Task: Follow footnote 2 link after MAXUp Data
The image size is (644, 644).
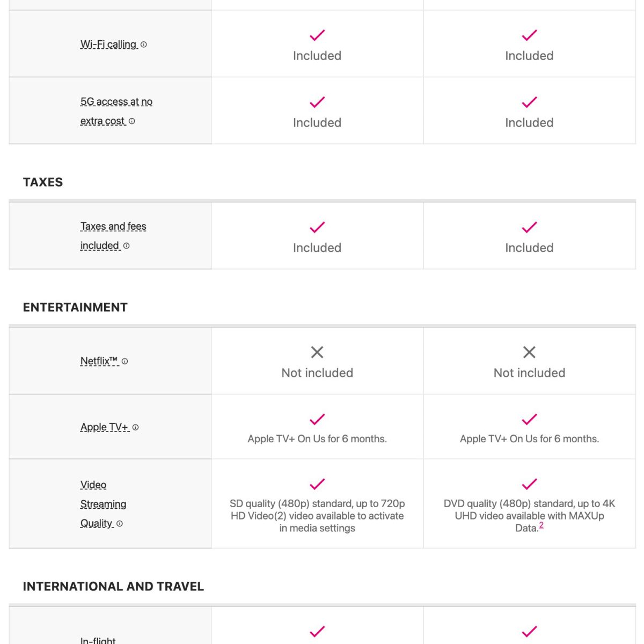Action: point(541,525)
